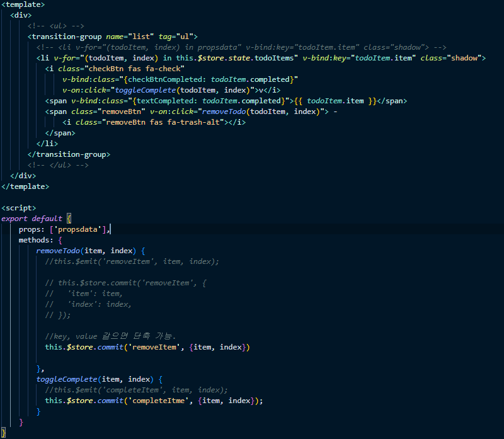504x439 pixels.
Task: Click removeTodo in span v-on:click attribute
Action: point(224,111)
